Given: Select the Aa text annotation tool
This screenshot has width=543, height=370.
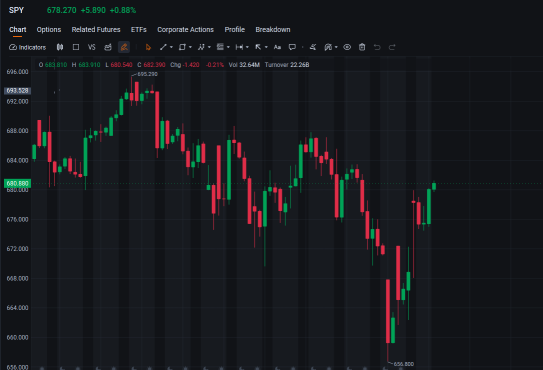Looking at the screenshot, I should (x=277, y=47).
